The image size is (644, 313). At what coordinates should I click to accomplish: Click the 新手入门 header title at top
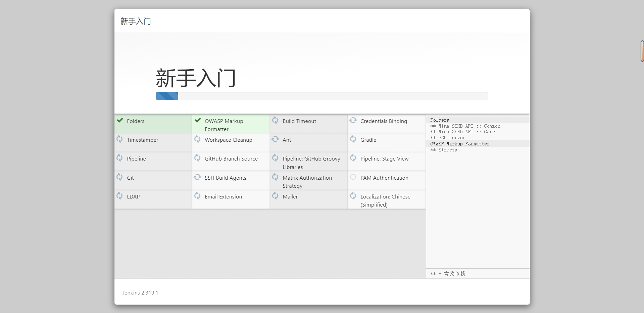(136, 21)
